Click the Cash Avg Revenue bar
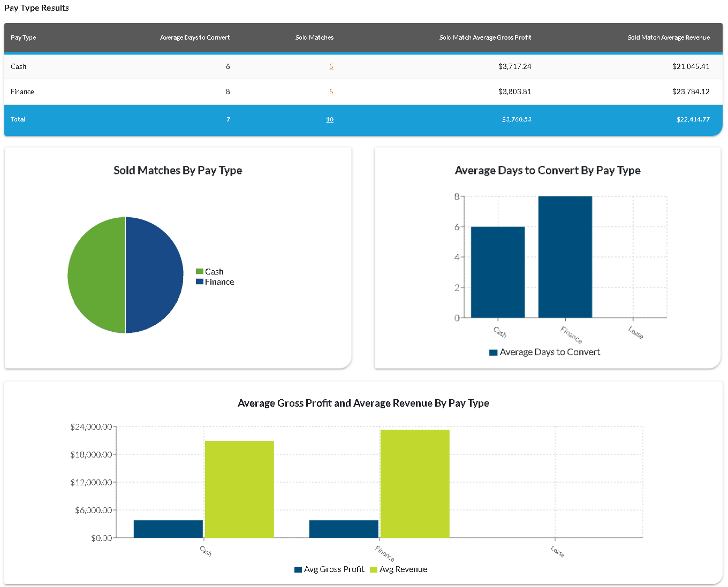This screenshot has width=728, height=587. 239,489
